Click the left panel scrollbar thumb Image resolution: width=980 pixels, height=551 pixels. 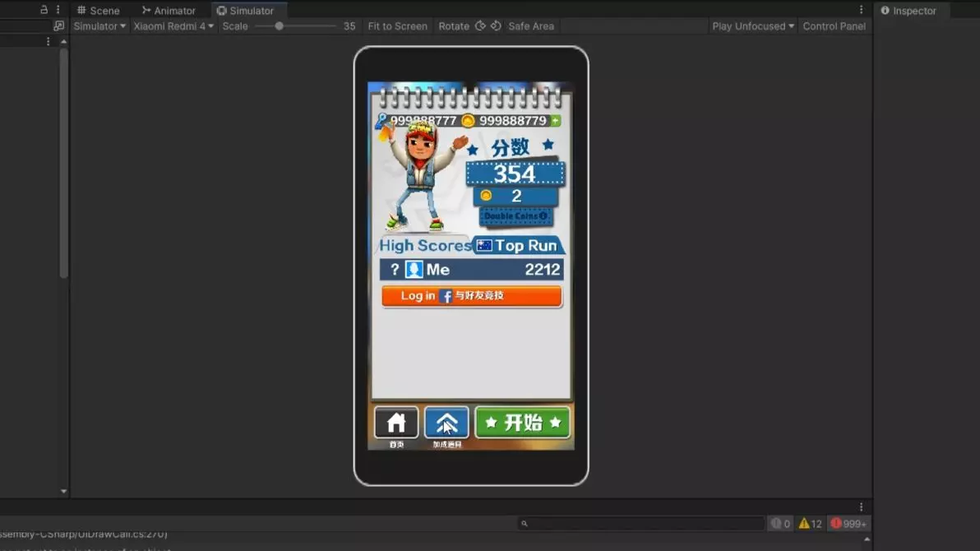click(64, 163)
